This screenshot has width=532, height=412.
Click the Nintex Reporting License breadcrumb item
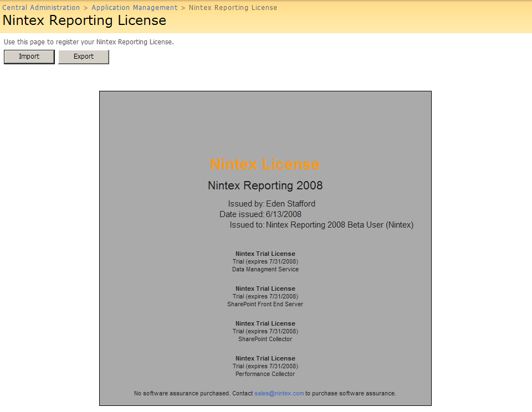233,8
